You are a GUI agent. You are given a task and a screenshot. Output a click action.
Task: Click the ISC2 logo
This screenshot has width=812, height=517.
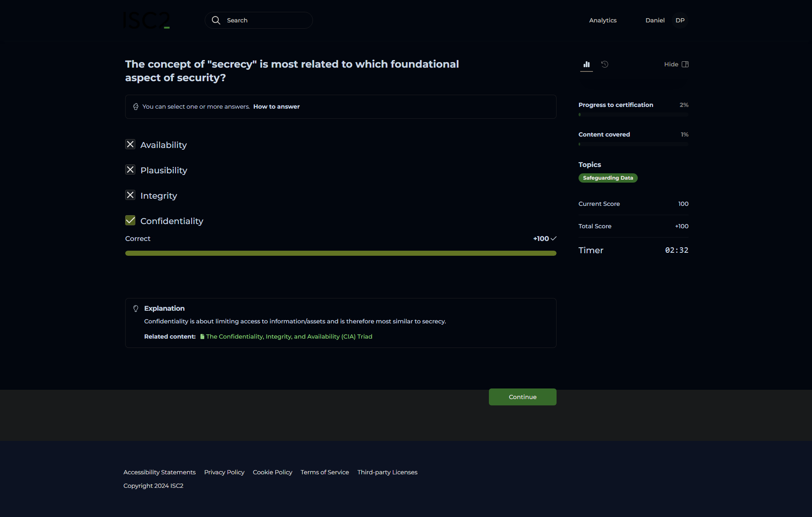click(146, 20)
